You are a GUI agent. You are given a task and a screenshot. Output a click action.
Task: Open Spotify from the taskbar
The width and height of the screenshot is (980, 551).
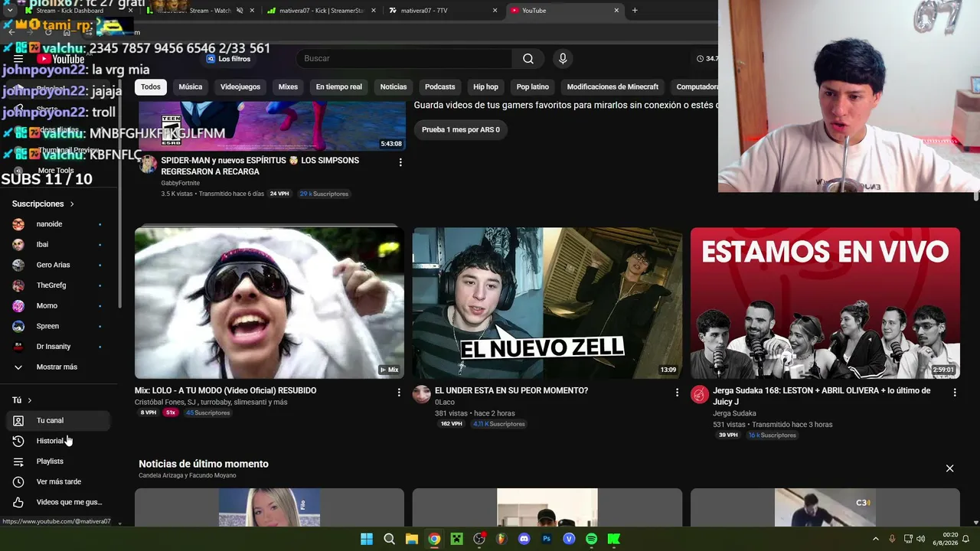(x=591, y=539)
